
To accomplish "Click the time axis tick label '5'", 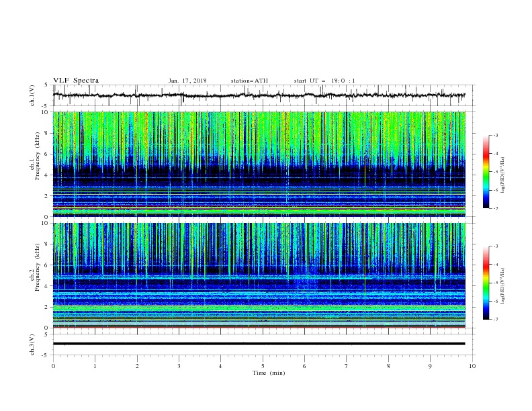I will pyautogui.click(x=263, y=366).
